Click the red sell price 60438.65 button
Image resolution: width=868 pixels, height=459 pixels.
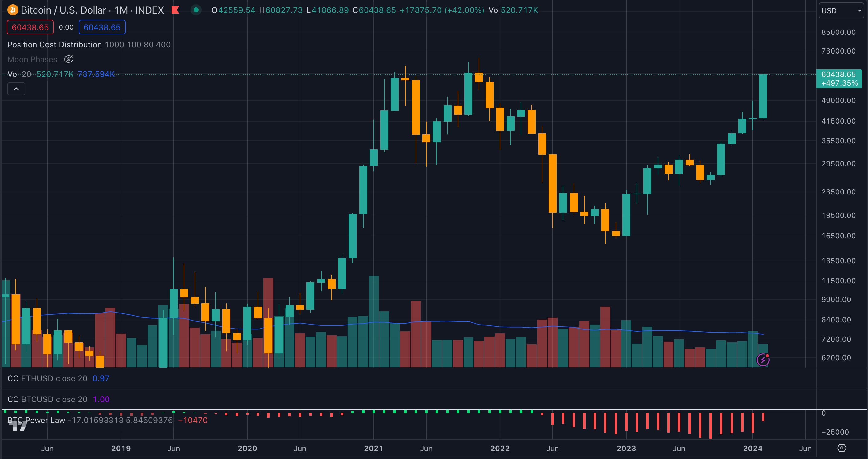pos(30,27)
